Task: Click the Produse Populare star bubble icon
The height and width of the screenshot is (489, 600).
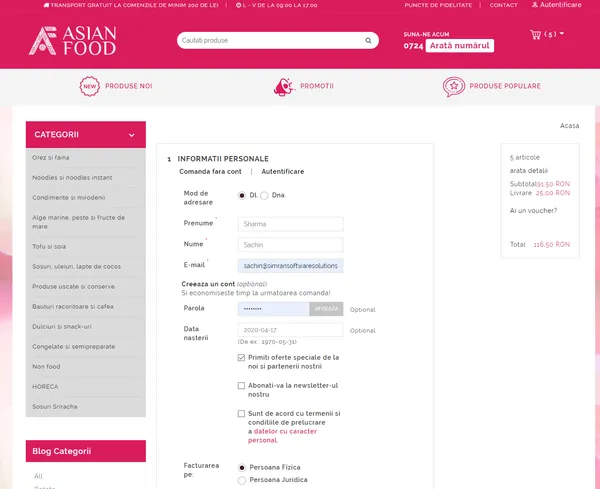Action: point(454,86)
